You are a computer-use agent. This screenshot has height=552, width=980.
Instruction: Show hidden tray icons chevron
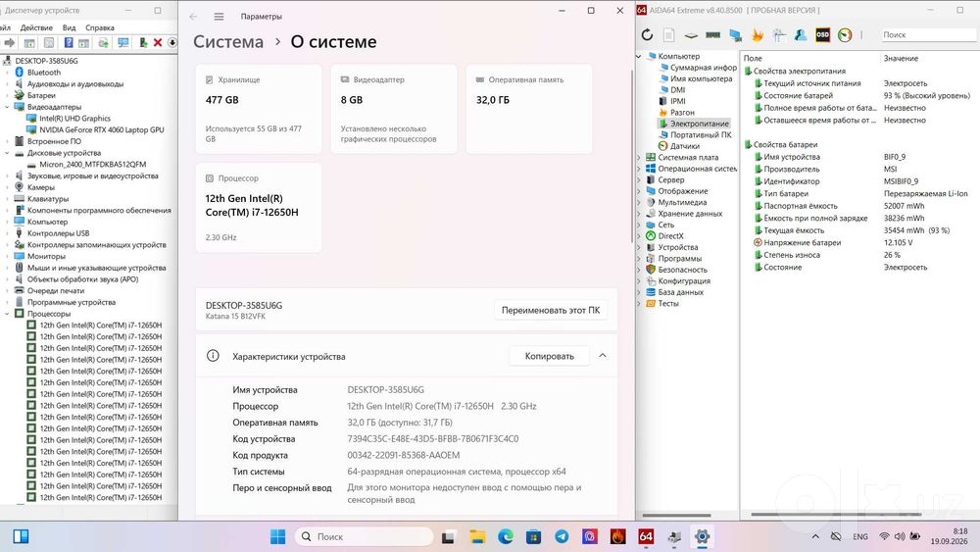pos(815,536)
